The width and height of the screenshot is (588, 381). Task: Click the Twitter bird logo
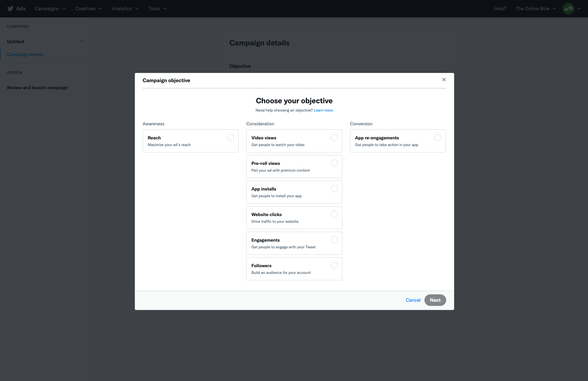10,9
